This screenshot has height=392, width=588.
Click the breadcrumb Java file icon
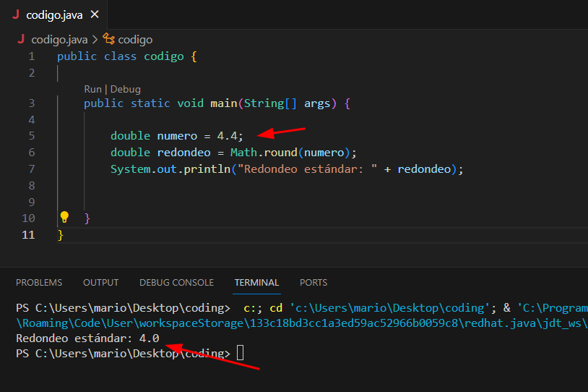[21, 39]
